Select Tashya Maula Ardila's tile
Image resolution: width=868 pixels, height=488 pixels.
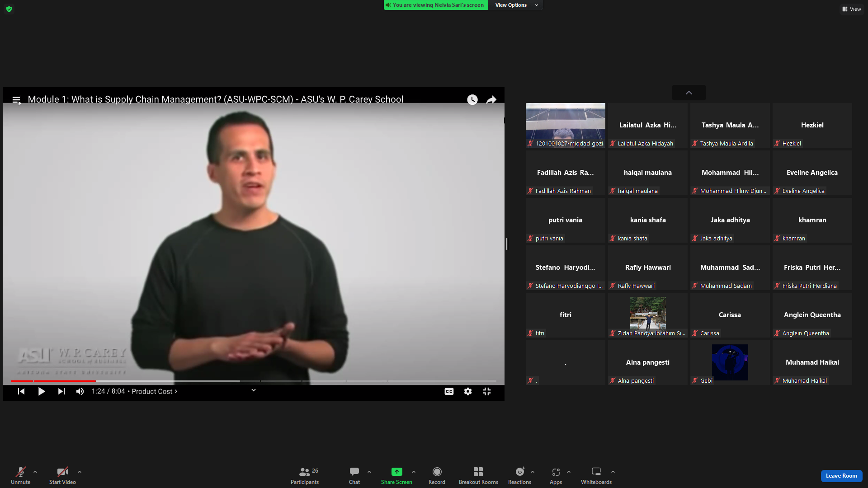pyautogui.click(x=730, y=125)
